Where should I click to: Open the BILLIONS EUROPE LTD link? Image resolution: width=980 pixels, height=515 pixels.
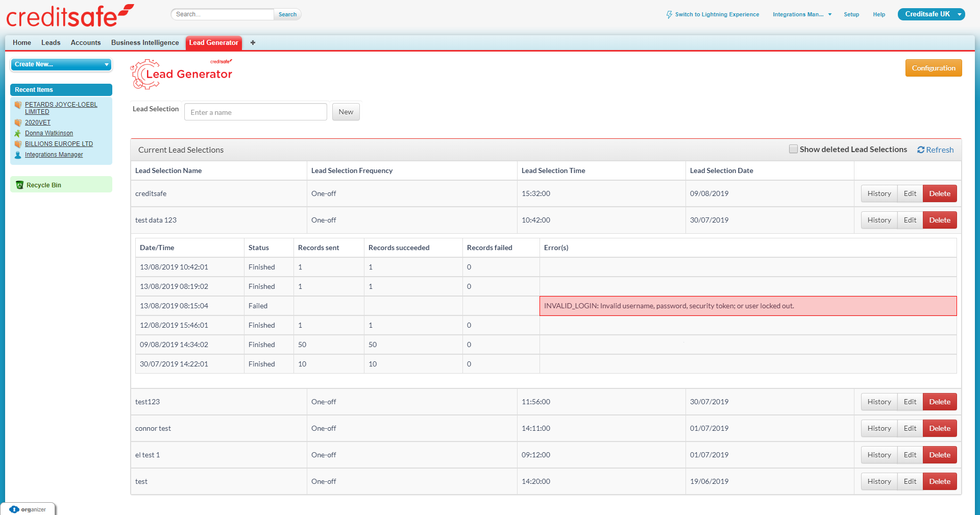coord(59,144)
